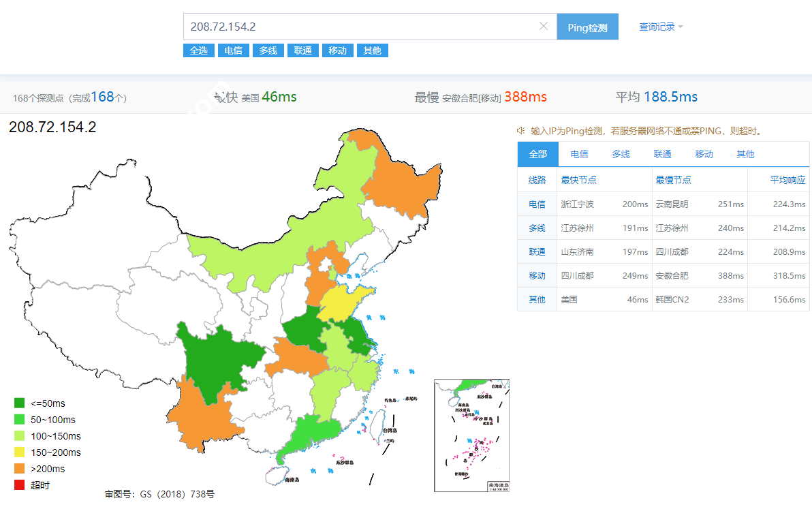This screenshot has height=509, width=812.
Task: Click the 超时 red legend swatch
Action: [19, 485]
